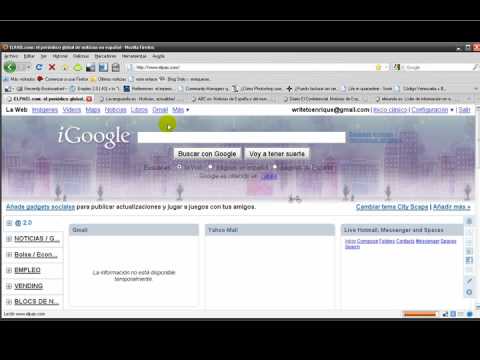Open the Ayuda menu

coord(159,56)
